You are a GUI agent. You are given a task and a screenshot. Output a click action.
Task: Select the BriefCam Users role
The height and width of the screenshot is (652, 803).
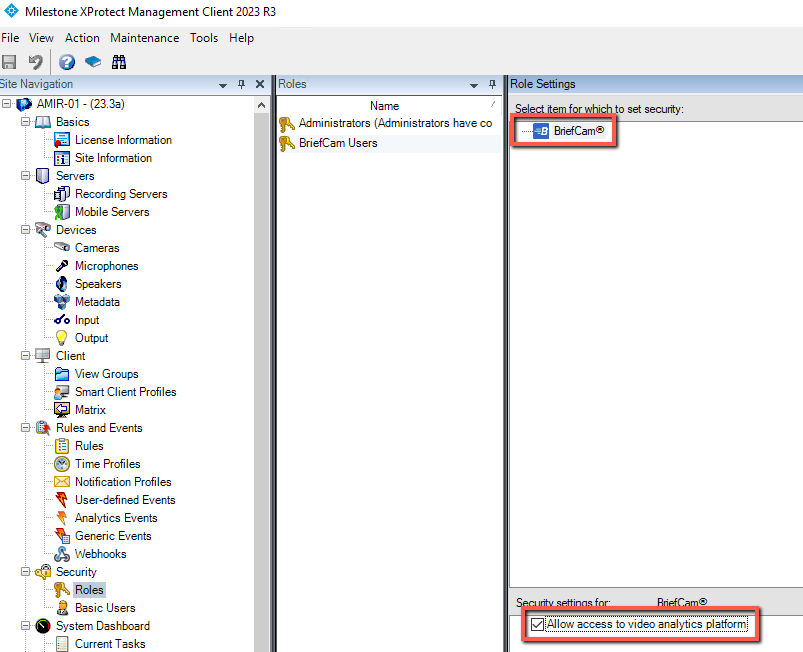pyautogui.click(x=389, y=143)
